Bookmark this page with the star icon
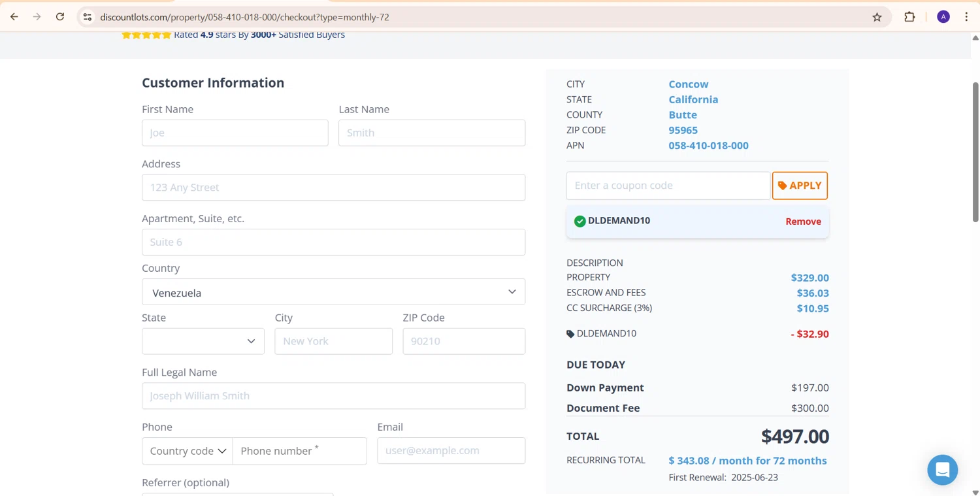 click(x=877, y=17)
